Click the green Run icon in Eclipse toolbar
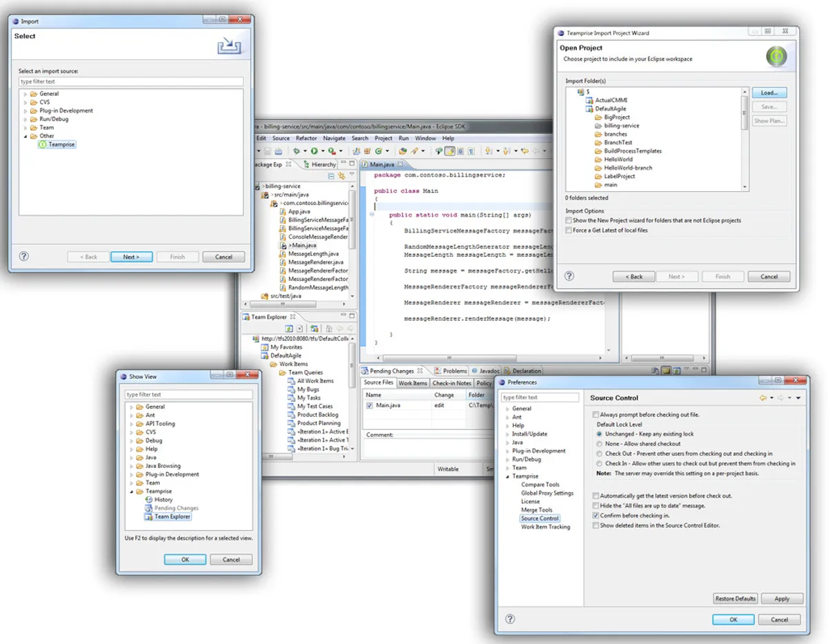Screen dimensions: 828x644 coord(314,150)
